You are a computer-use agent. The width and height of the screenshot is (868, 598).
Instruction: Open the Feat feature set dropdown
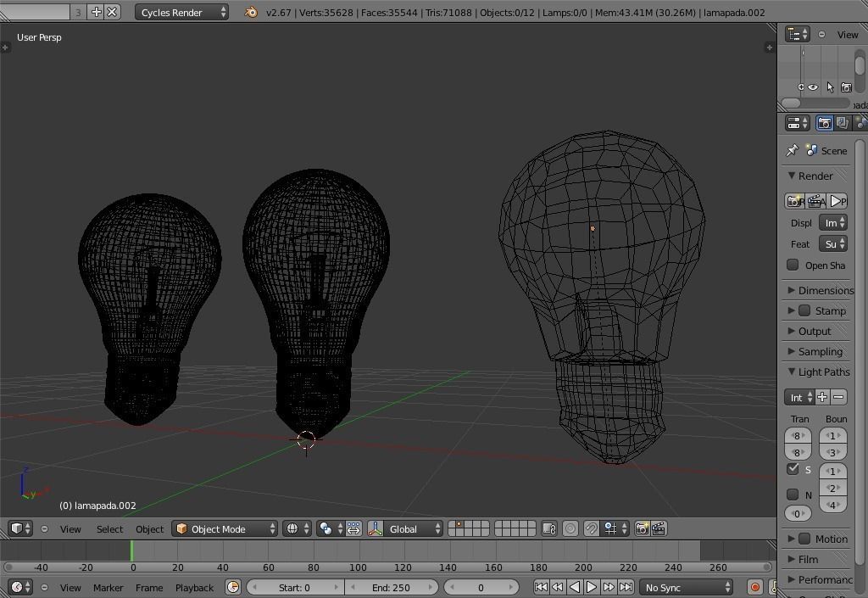click(x=833, y=243)
